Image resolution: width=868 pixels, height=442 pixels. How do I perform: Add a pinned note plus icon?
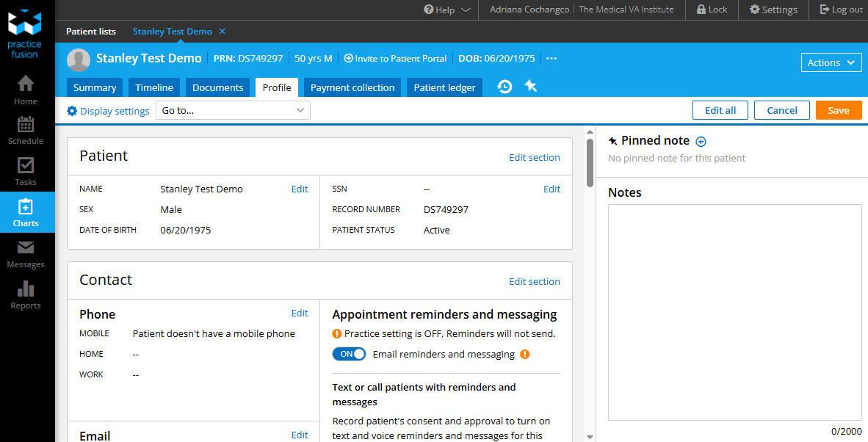pyautogui.click(x=701, y=142)
